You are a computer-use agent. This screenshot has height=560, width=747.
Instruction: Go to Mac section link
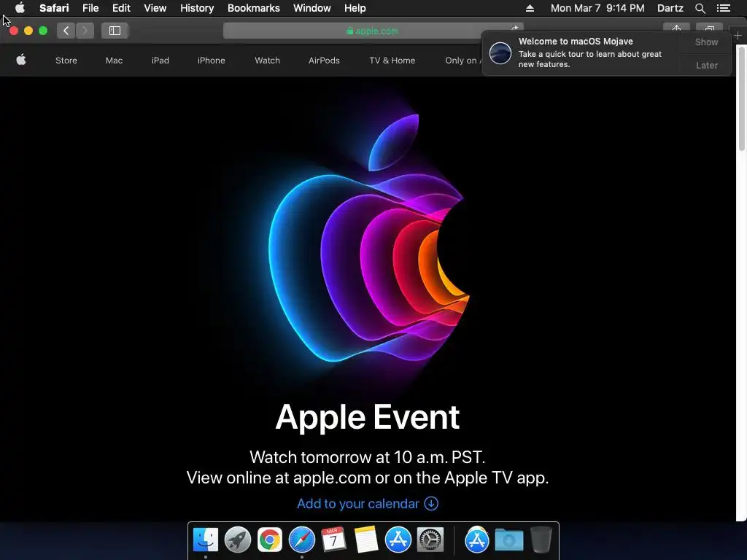click(114, 61)
